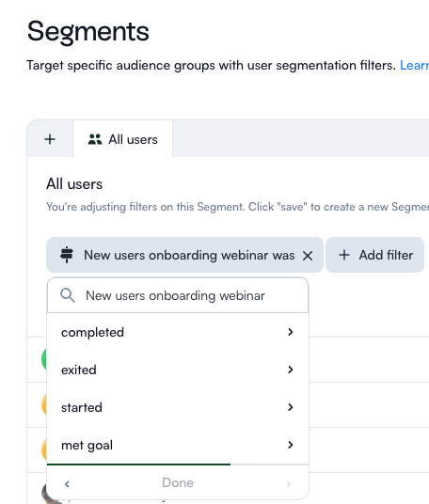Expand the met goal option chevron
429x504 pixels.
[x=291, y=445]
